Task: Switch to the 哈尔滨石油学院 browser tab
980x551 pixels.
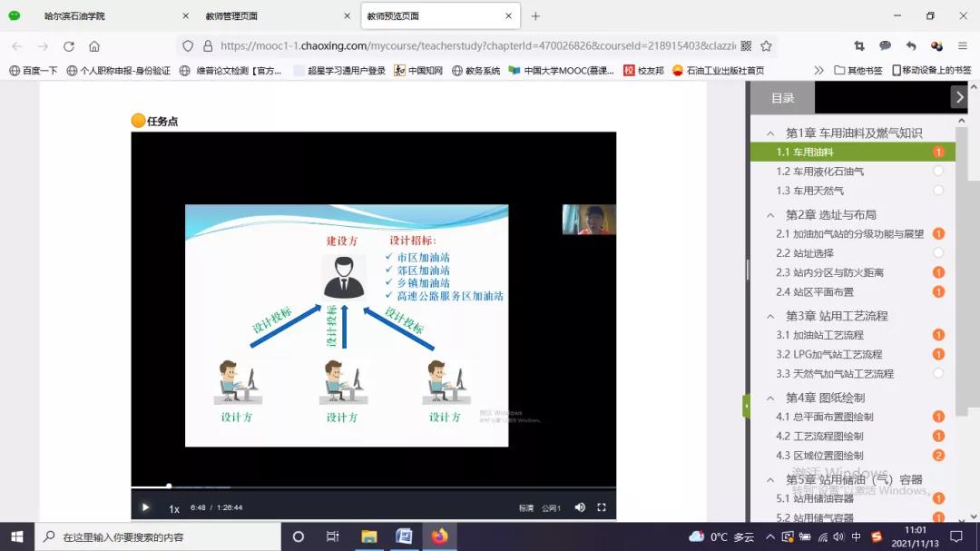Action: pyautogui.click(x=75, y=16)
